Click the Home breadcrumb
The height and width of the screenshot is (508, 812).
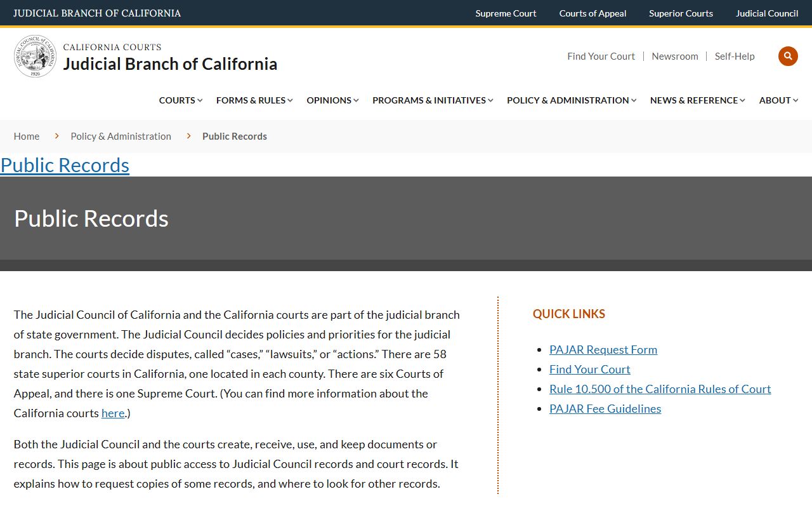pyautogui.click(x=27, y=136)
